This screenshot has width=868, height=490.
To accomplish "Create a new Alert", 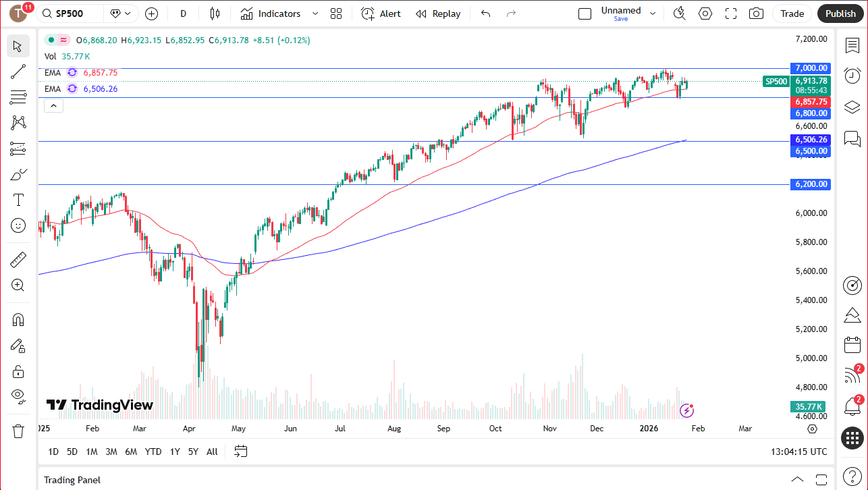I will pyautogui.click(x=381, y=13).
